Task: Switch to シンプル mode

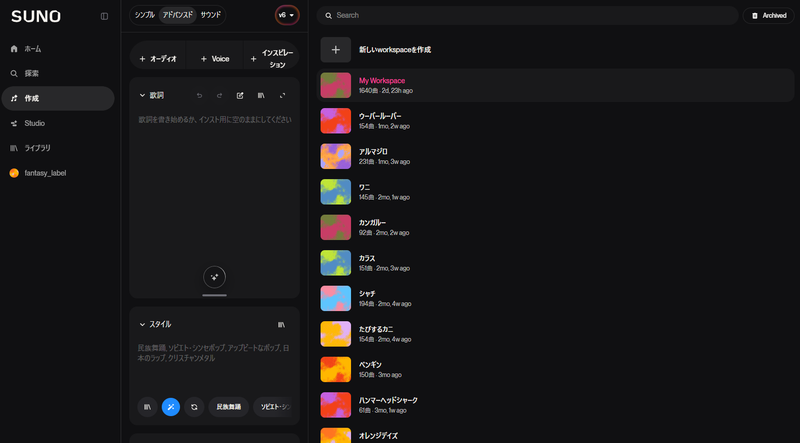Action: coord(144,15)
